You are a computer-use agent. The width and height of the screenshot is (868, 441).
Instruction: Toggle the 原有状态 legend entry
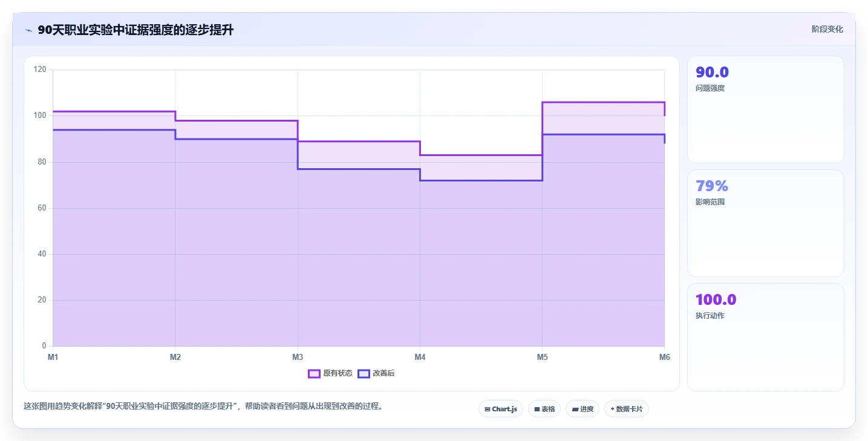[x=330, y=373]
